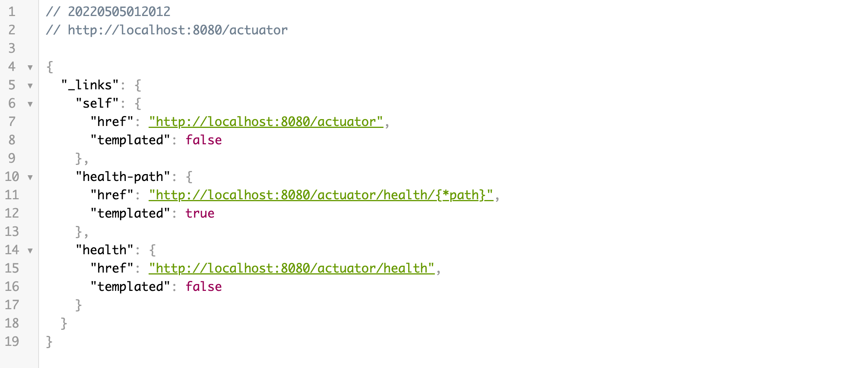Collapse the "_links" object arrow
868x368 pixels.
coord(30,86)
